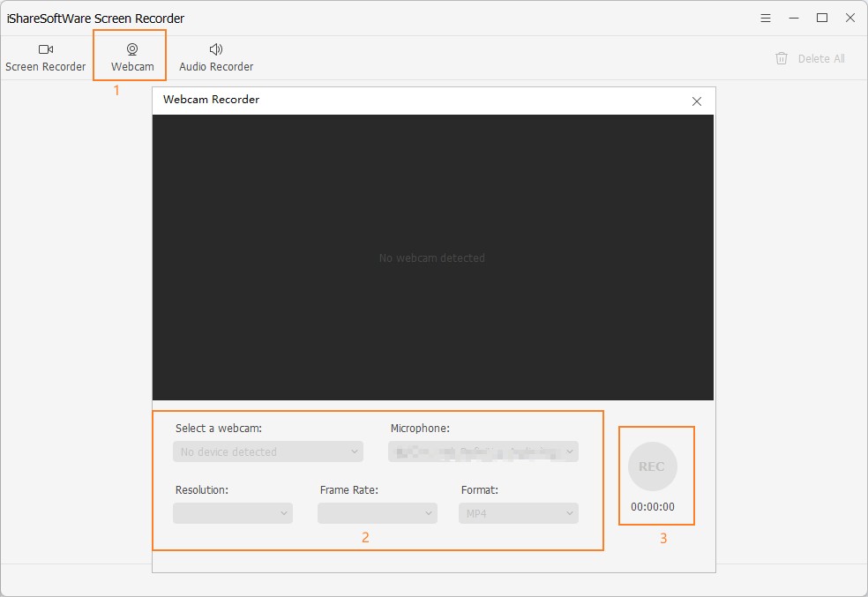Viewport: 868px width, 597px height.
Task: Close the Webcam Recorder dialog
Action: click(697, 101)
